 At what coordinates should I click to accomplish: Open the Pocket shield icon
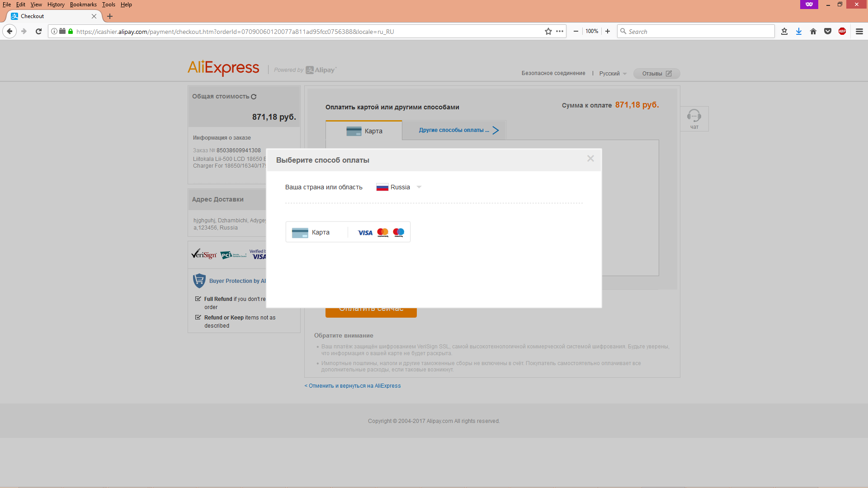click(828, 32)
